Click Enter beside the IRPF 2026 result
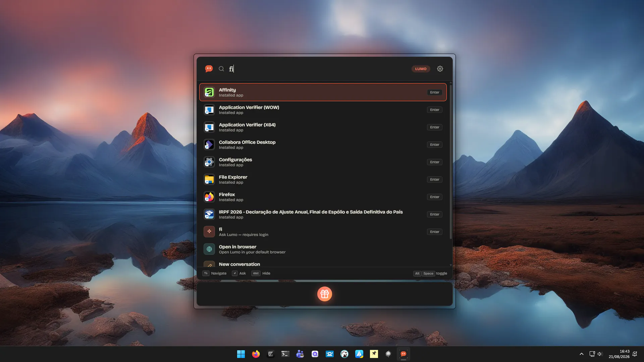 pos(435,214)
